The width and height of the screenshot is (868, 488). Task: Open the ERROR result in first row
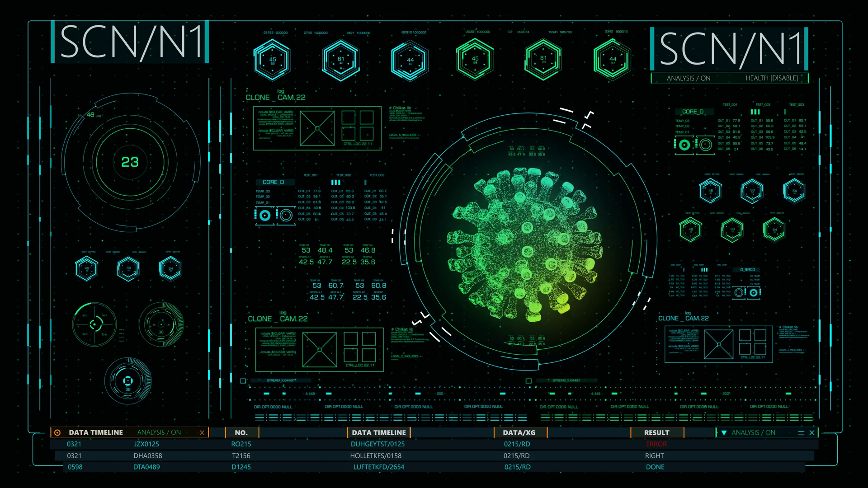pos(656,444)
